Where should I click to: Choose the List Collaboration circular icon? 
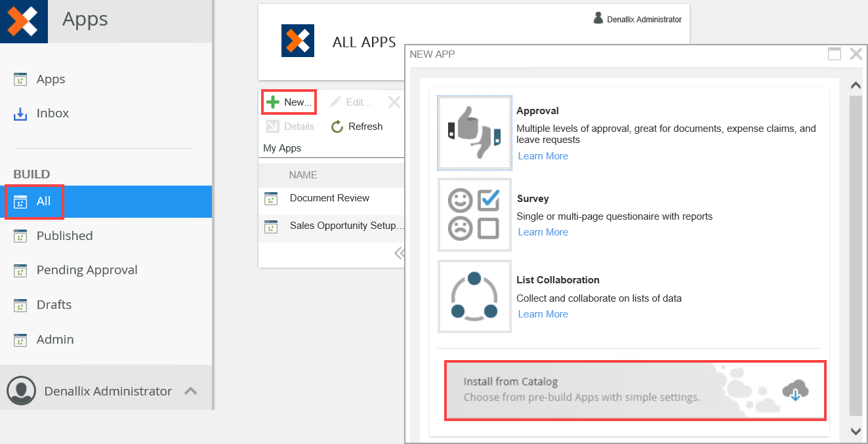pyautogui.click(x=474, y=296)
